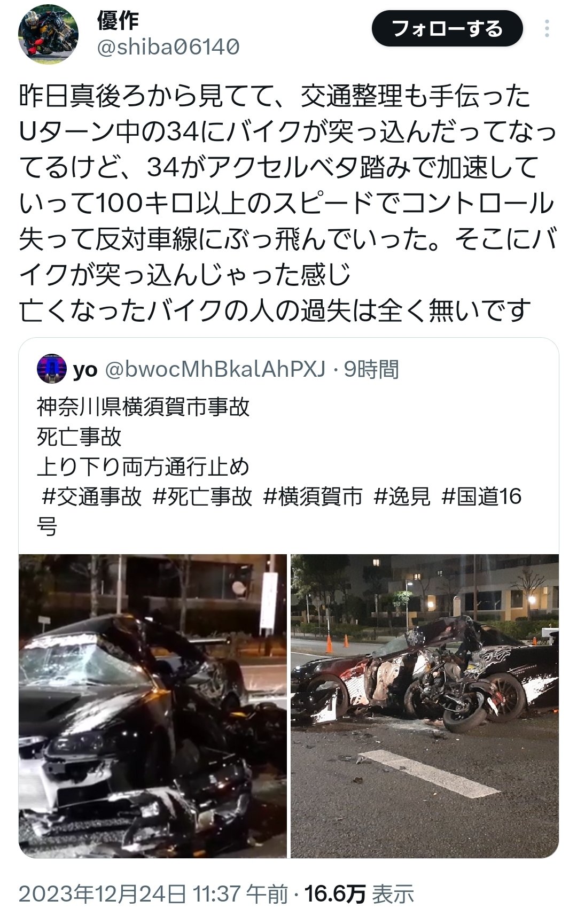
Task: Open the @shiba06140 handle link
Action: click(168, 48)
